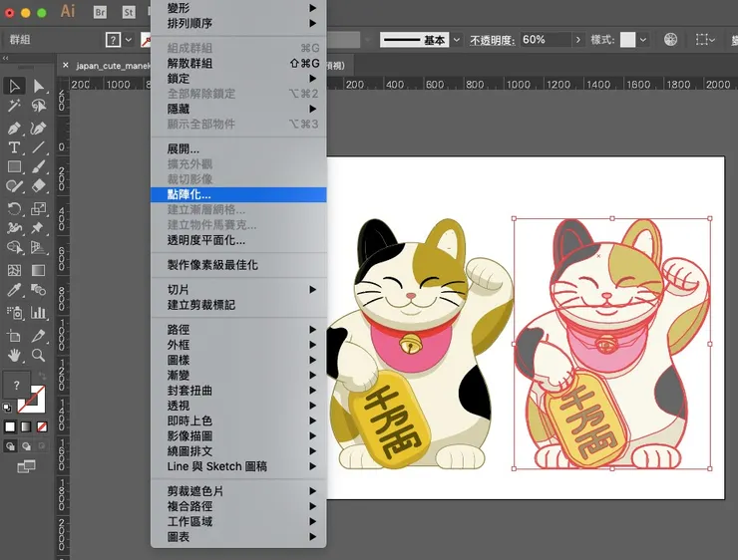This screenshot has width=738, height=560.
Task: Click the 樣式 graphic style swatch
Action: [x=627, y=40]
